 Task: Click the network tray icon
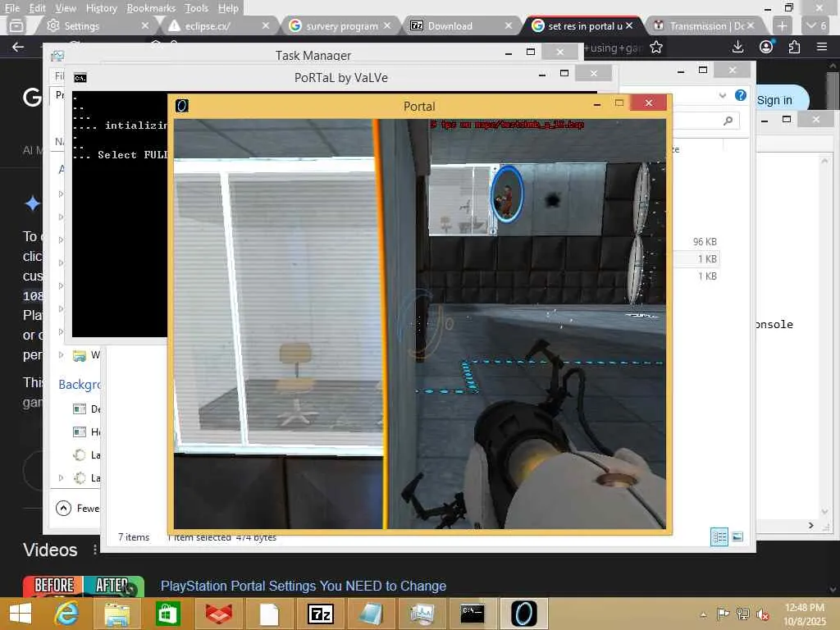coord(743,614)
